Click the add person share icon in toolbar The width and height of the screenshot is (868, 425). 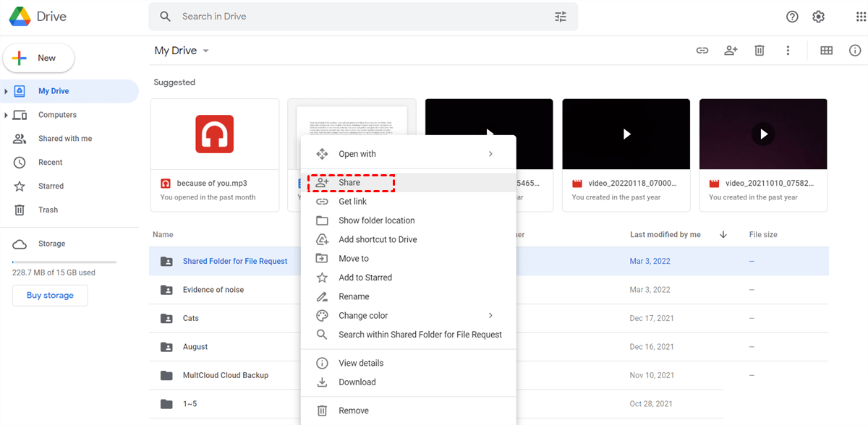(731, 51)
